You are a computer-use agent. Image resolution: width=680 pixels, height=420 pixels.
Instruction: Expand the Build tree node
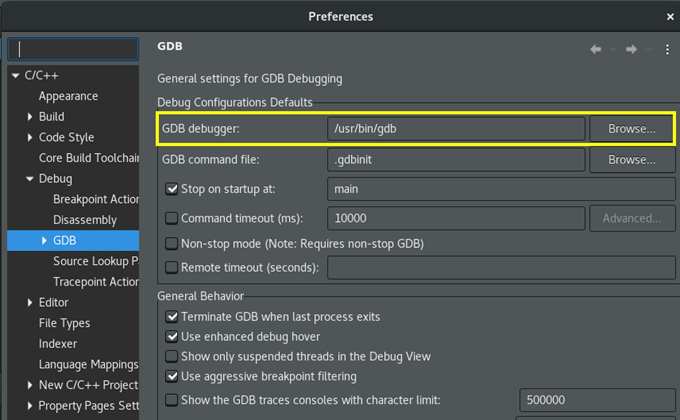click(29, 116)
